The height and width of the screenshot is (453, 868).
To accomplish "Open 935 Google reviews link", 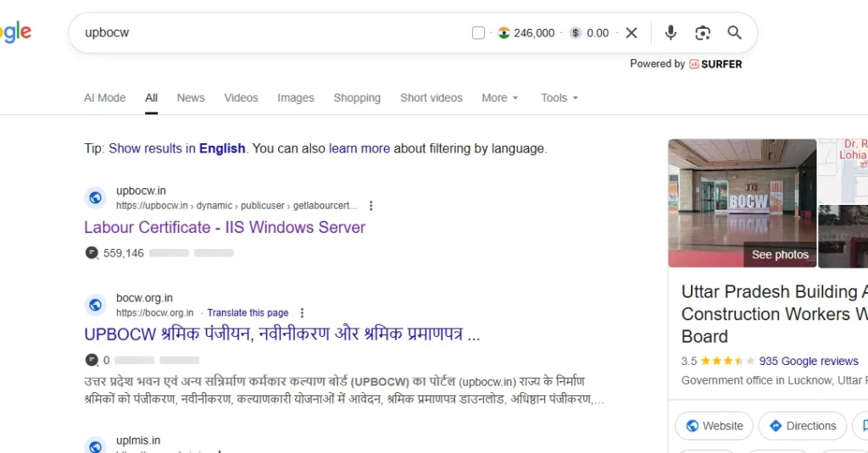I will point(808,362).
